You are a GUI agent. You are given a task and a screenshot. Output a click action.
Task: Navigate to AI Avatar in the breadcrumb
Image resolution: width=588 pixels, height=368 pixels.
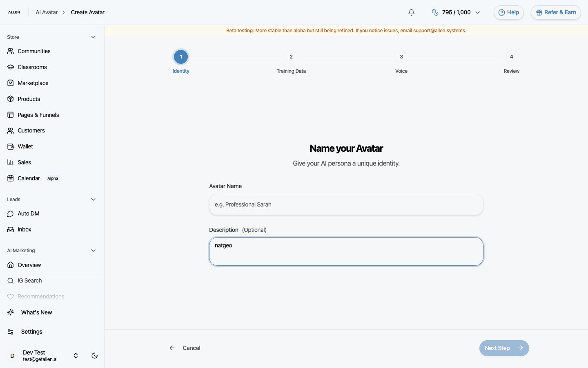tap(46, 12)
